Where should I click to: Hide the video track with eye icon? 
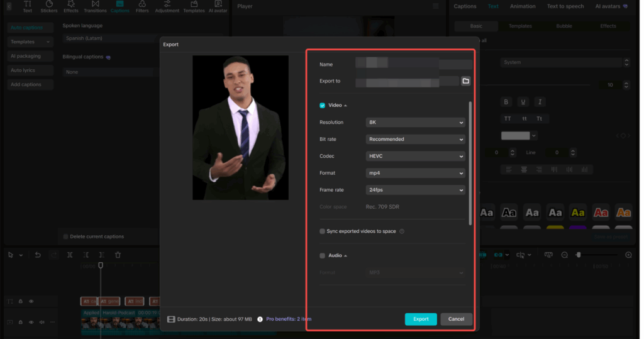[31, 322]
